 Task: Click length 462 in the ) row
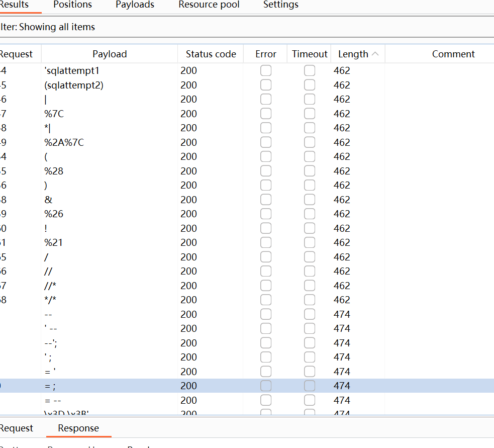342,185
